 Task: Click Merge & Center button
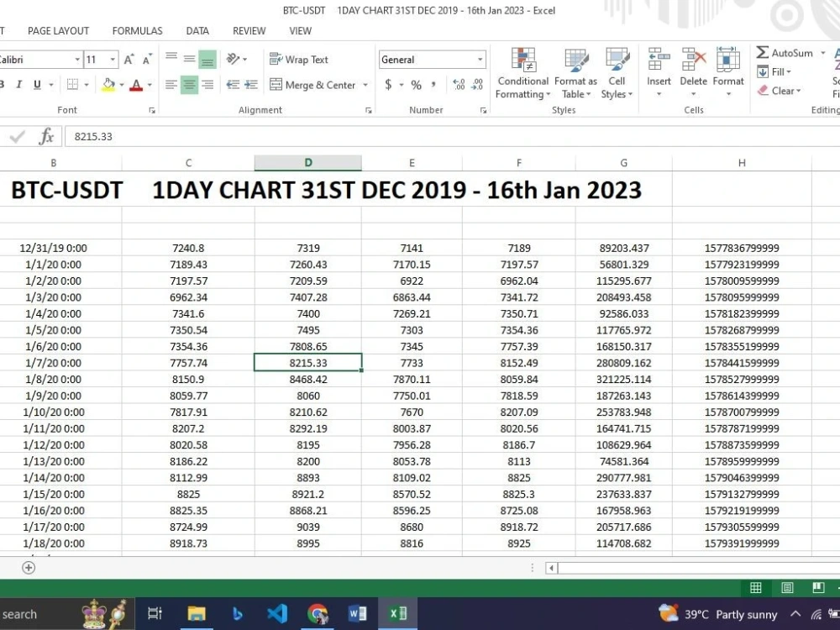pyautogui.click(x=312, y=85)
